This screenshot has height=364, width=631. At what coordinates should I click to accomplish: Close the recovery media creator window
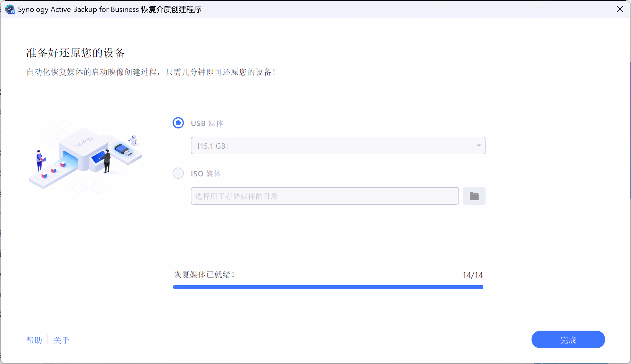[620, 9]
